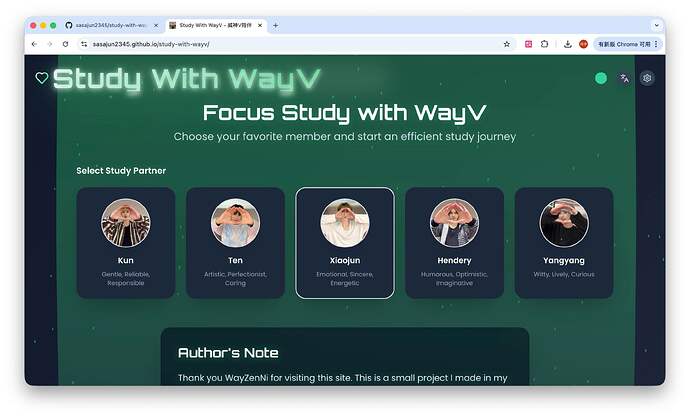The width and height of the screenshot is (690, 417).
Task: Open Chrome downloads icon
Action: [x=568, y=44]
